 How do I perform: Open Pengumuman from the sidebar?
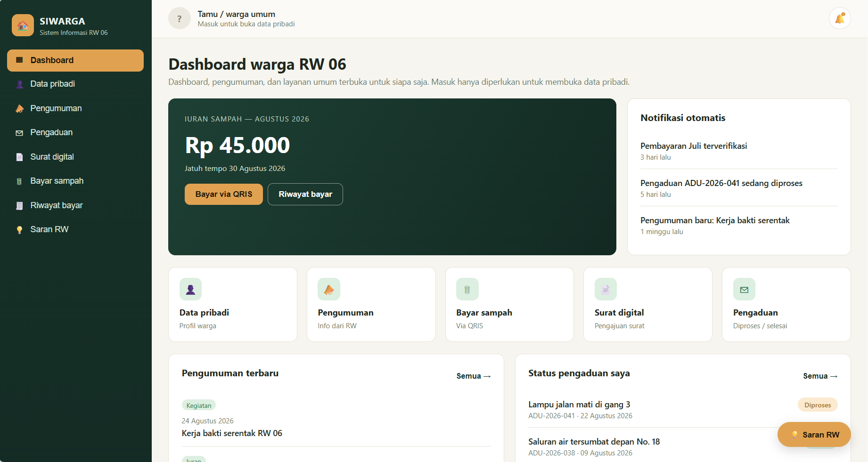[75, 108]
